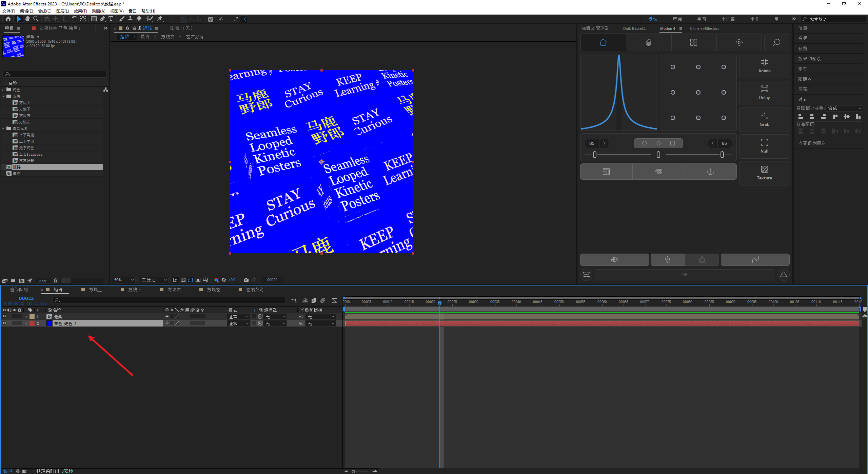
Task: Open the 效果(T) menu
Action: pos(80,11)
